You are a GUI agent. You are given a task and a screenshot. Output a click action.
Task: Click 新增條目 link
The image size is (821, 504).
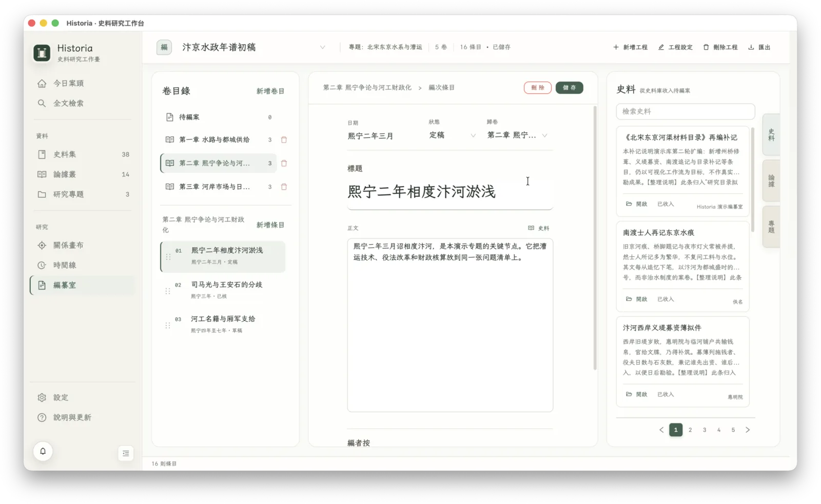(270, 225)
